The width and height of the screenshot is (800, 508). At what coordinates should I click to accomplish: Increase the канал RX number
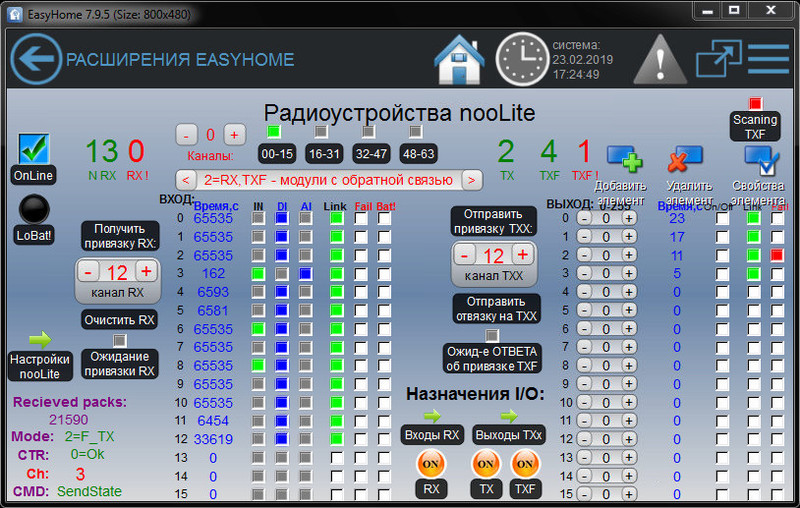click(146, 272)
